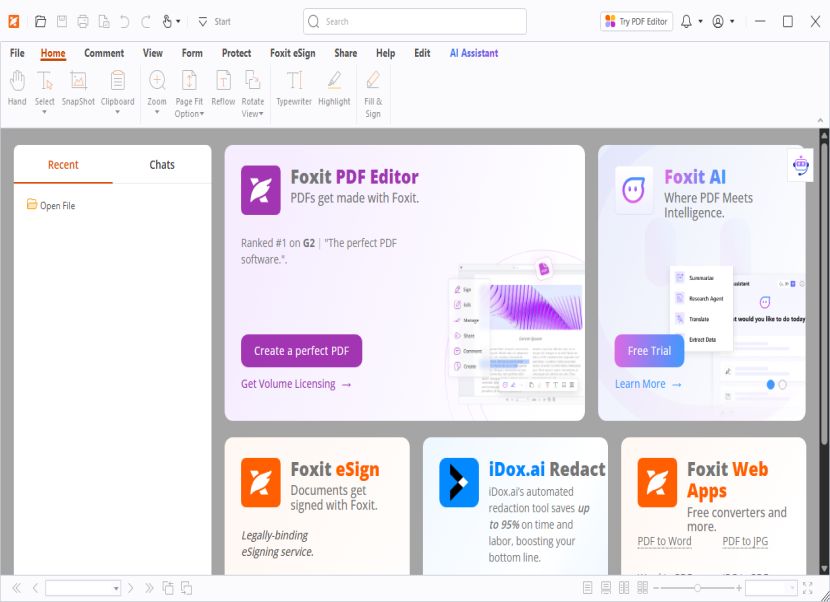Go to previous page arrow
This screenshot has height=602, width=830.
point(35,588)
